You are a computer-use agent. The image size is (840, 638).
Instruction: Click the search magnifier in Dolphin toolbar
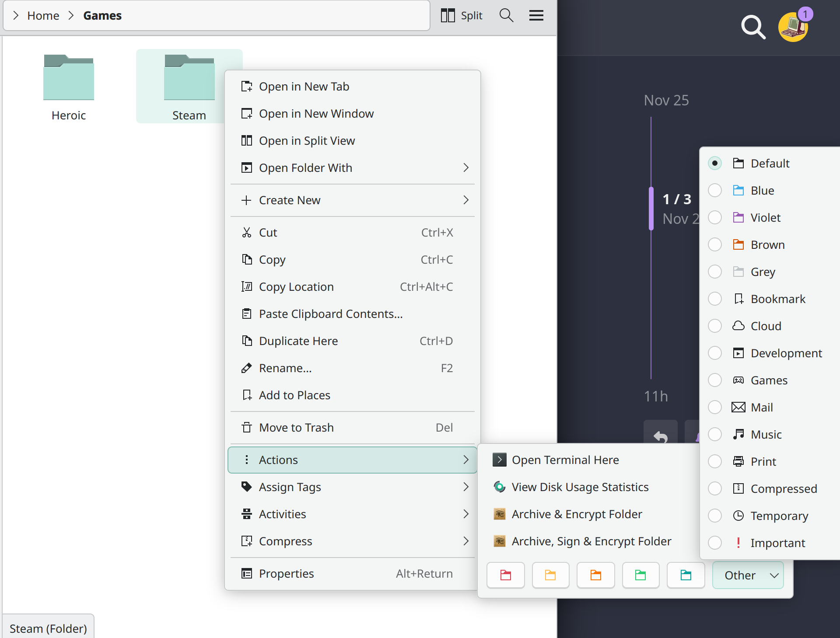tap(506, 15)
